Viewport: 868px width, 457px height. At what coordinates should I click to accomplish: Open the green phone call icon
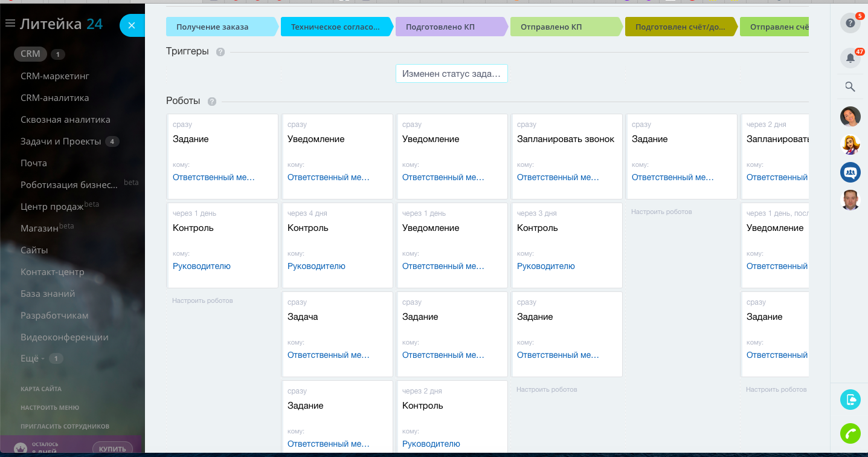[x=850, y=433]
